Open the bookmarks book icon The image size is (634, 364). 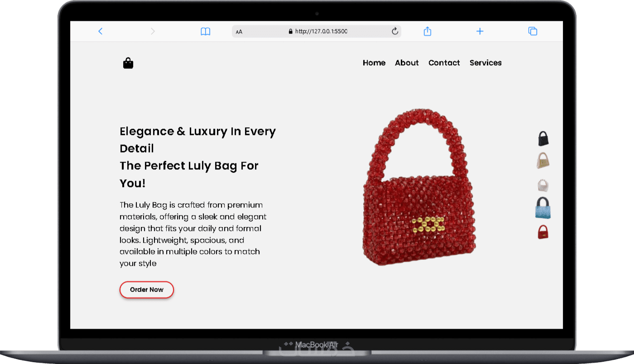(x=206, y=31)
